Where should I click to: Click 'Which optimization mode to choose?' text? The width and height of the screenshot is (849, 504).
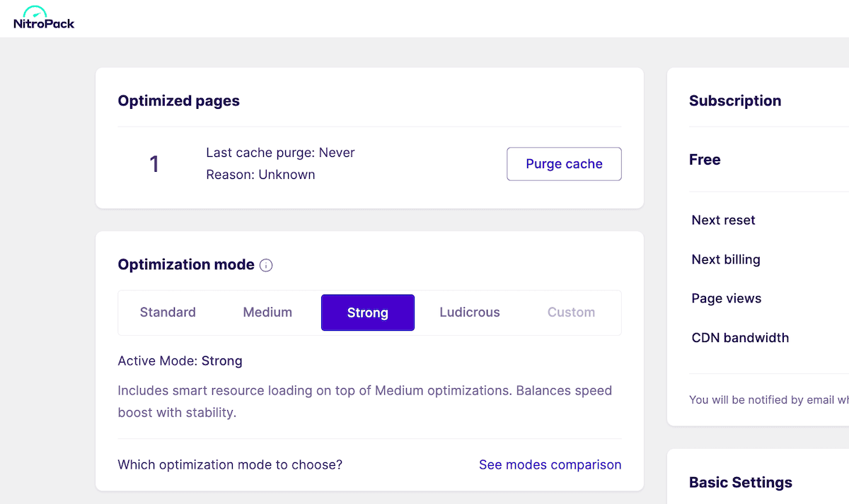point(230,464)
